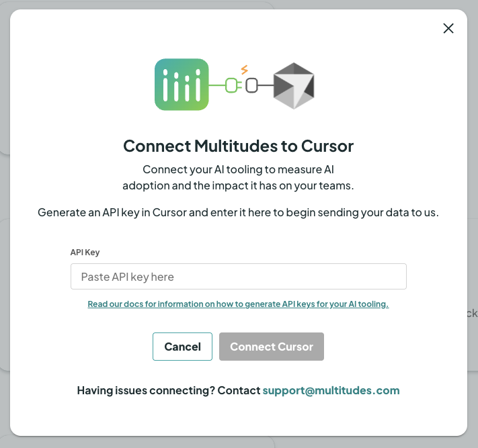Click the green wire beside the Multitudes logo
The height and width of the screenshot is (448, 478).
216,85
